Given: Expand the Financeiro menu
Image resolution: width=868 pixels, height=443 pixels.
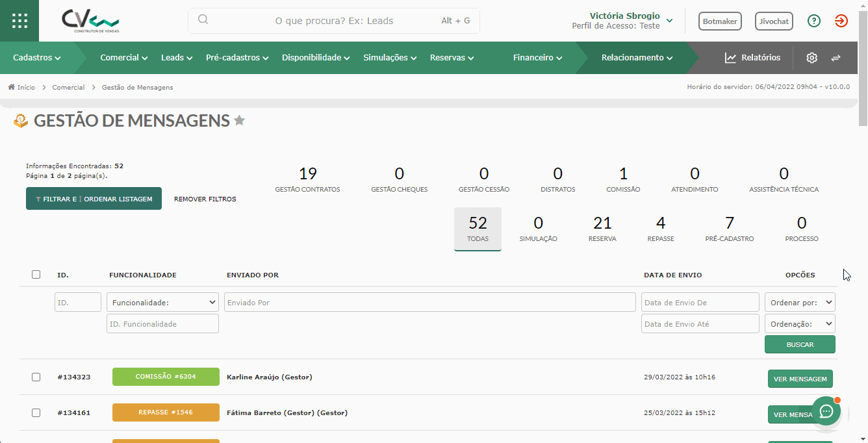Looking at the screenshot, I should pos(537,58).
